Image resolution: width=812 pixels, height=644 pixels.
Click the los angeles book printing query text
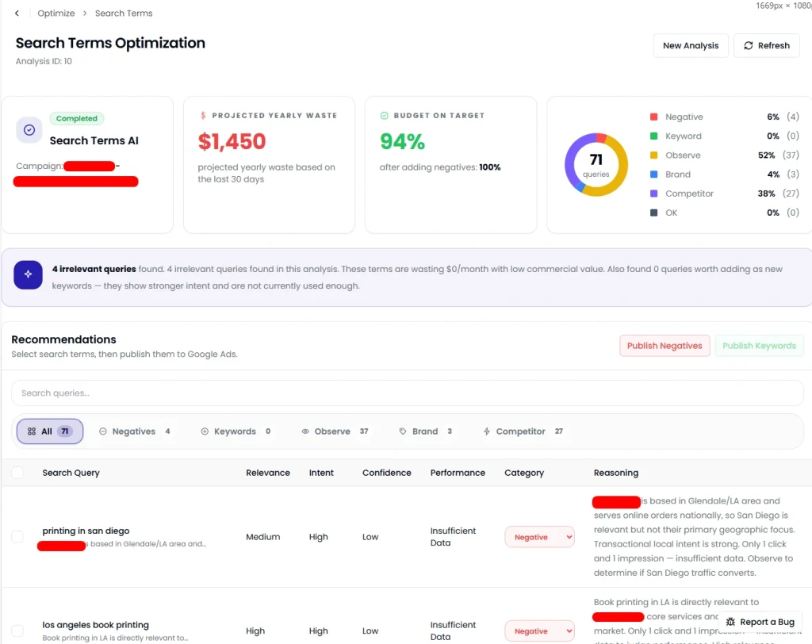(95, 625)
